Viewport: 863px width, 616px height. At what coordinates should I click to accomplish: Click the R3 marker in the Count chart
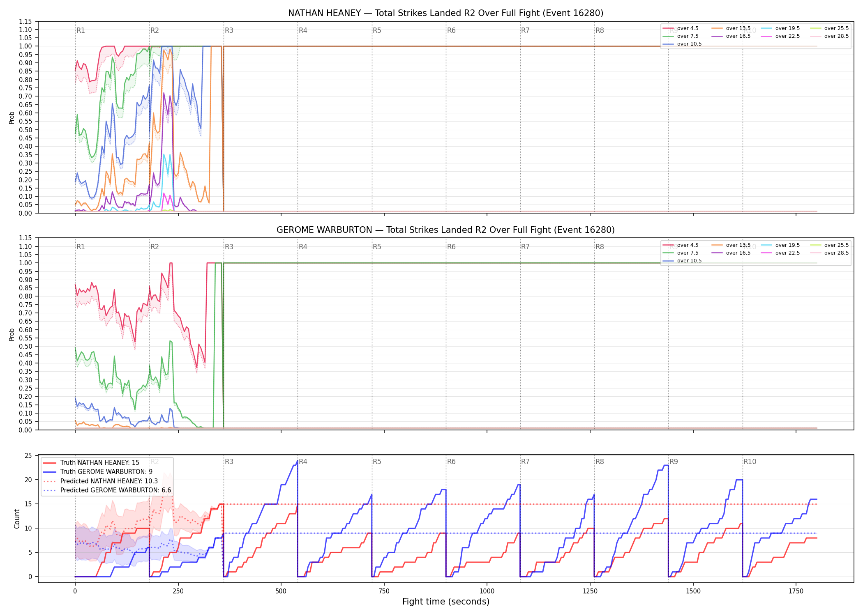tap(229, 462)
